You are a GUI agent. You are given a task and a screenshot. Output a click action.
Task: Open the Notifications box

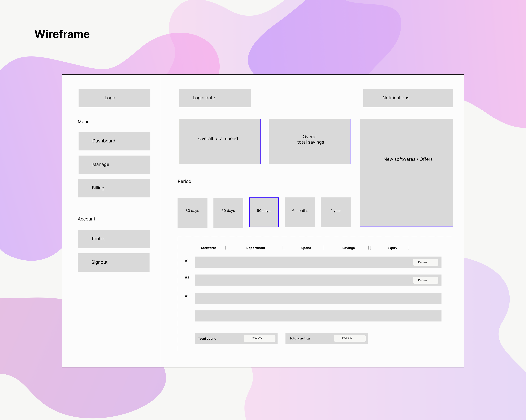click(408, 98)
